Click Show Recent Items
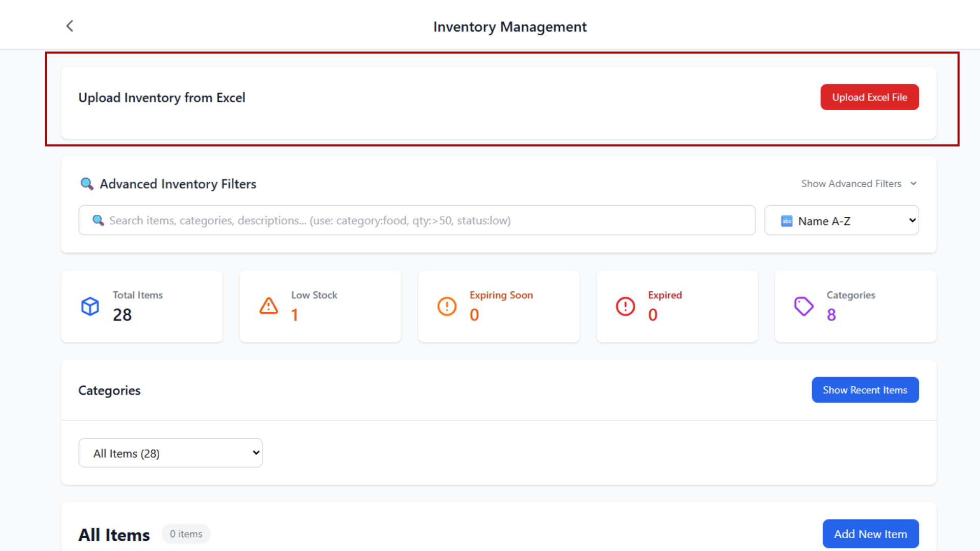The height and width of the screenshot is (551, 980). pos(865,390)
